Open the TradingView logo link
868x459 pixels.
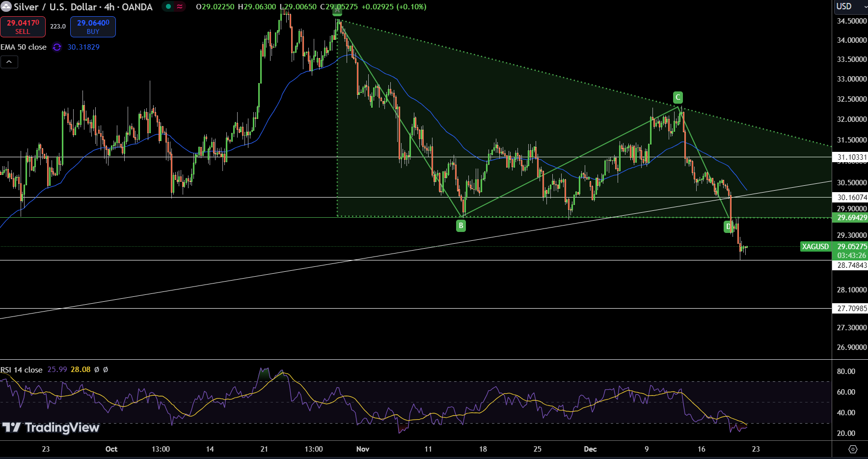coord(51,428)
